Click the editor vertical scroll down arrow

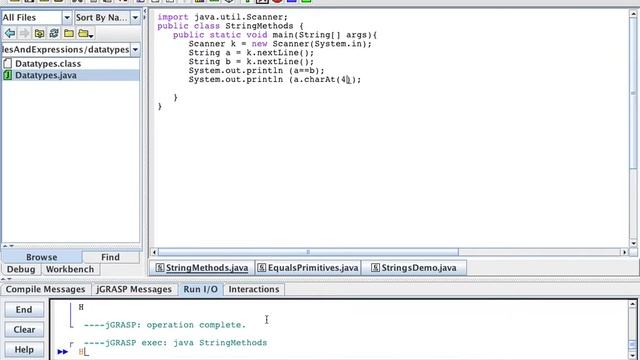point(633,244)
